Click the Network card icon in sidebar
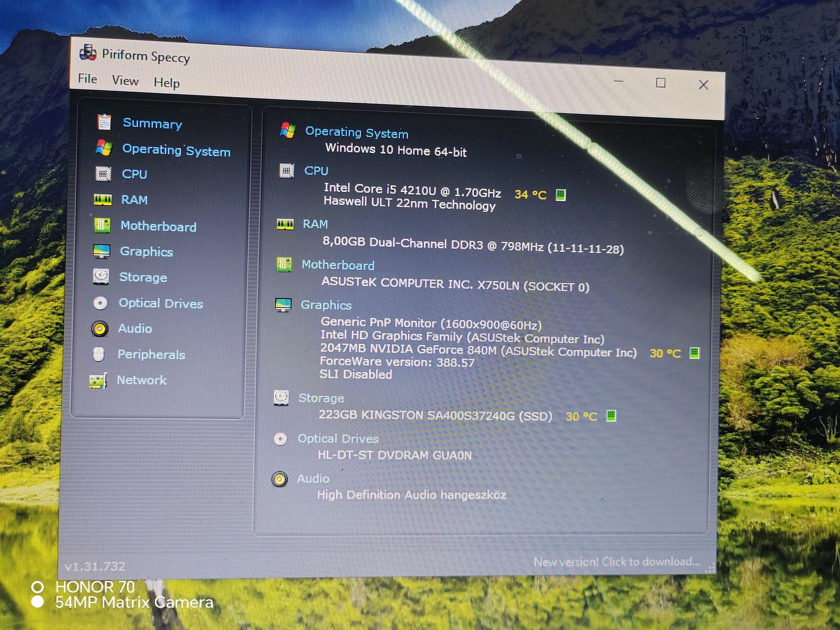 tap(98, 381)
